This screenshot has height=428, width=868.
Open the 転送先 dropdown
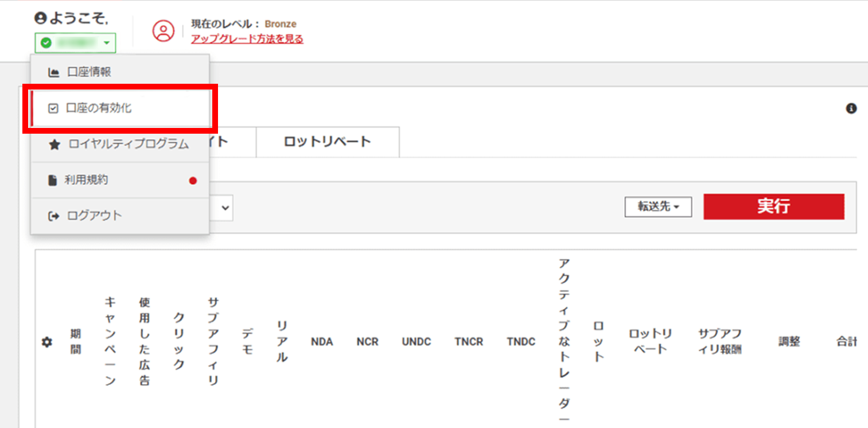point(658,207)
